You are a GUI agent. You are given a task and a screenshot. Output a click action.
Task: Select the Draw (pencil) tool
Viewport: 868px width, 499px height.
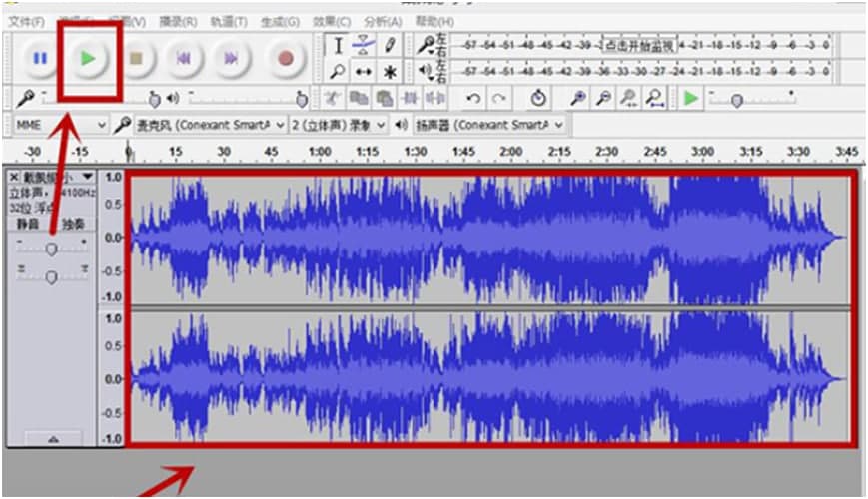(390, 45)
